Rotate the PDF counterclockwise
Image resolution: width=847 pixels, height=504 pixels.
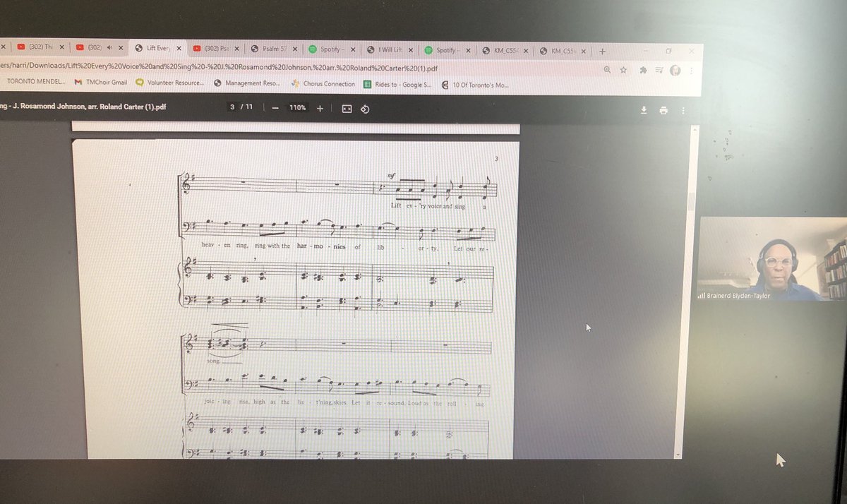(x=365, y=109)
